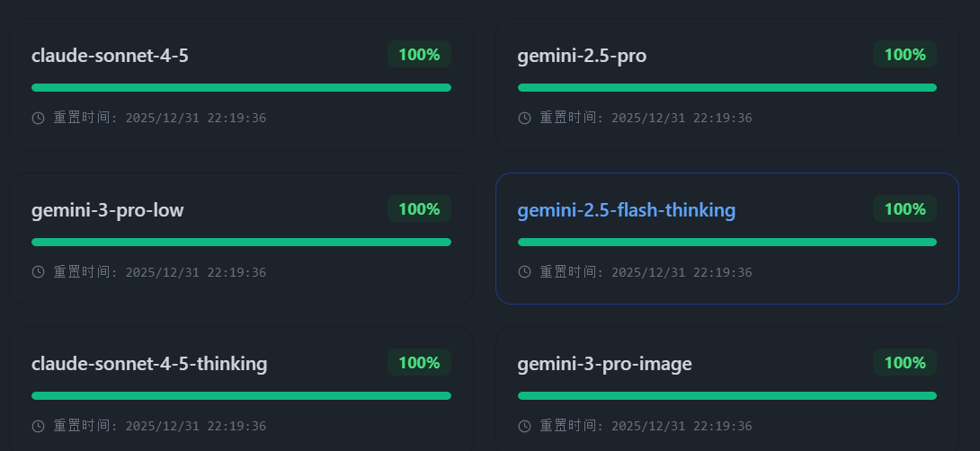Click the 100% badge on gemini-2.5-flash-thinking
Screen dimensions: 980x451
905,208
